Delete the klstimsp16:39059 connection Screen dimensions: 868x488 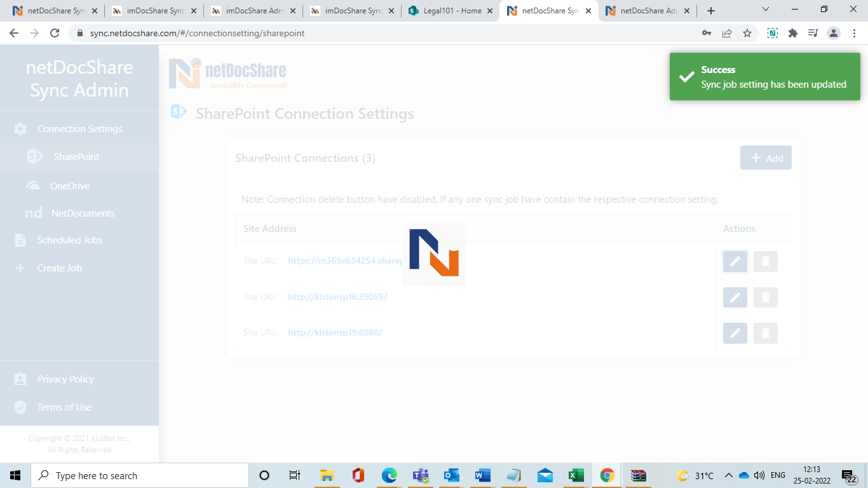pyautogui.click(x=766, y=297)
